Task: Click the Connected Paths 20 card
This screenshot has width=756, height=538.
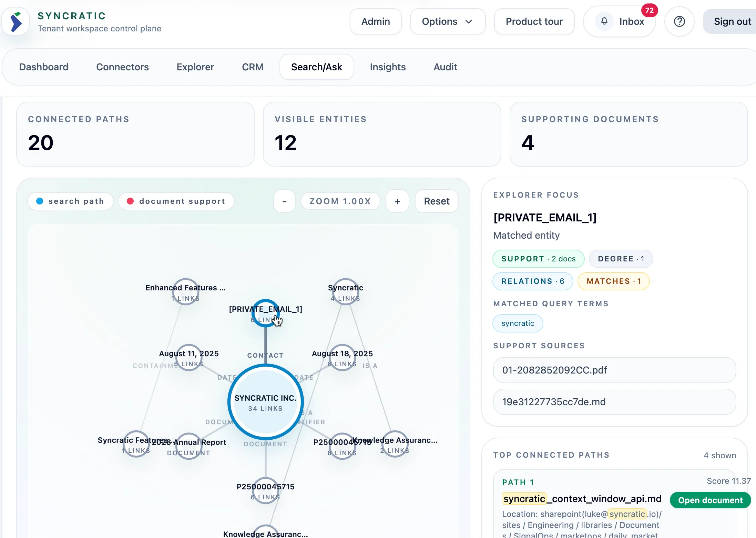Action: (135, 134)
